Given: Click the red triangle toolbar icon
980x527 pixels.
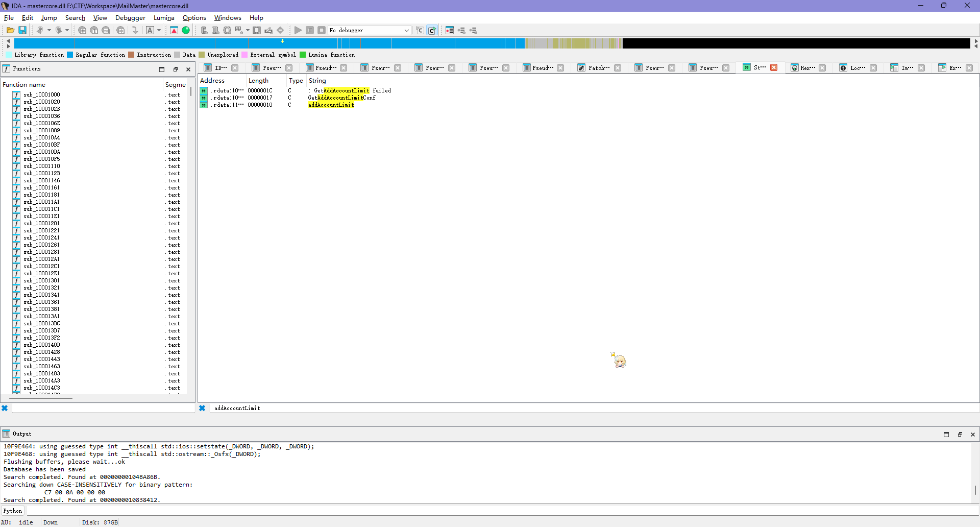Looking at the screenshot, I should coord(174,30).
